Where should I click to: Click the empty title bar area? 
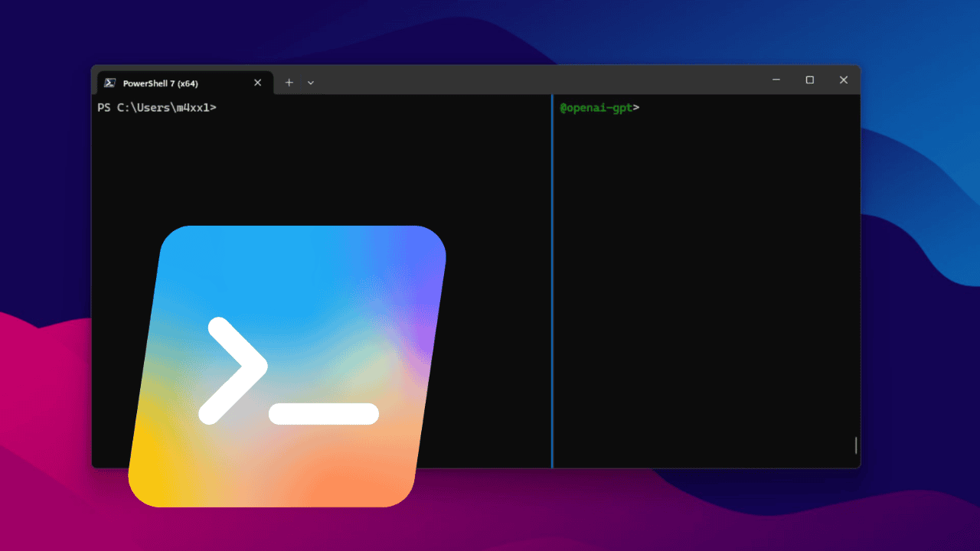[536, 80]
